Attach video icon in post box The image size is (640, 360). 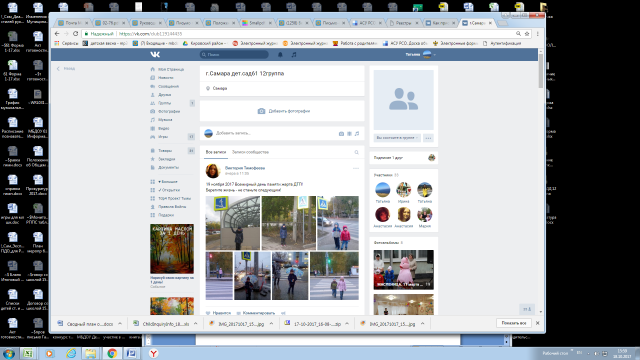point(349,133)
